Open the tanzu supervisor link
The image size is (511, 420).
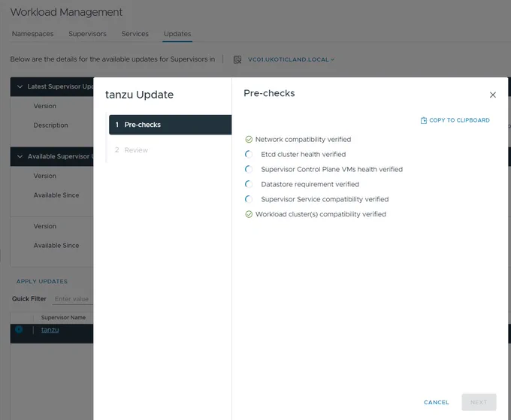(50, 330)
